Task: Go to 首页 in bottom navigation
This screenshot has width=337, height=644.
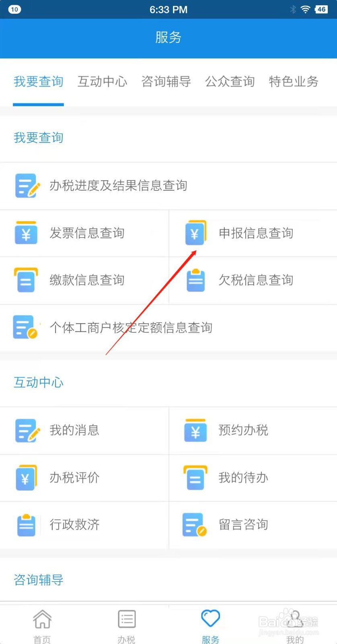Action: (42, 626)
